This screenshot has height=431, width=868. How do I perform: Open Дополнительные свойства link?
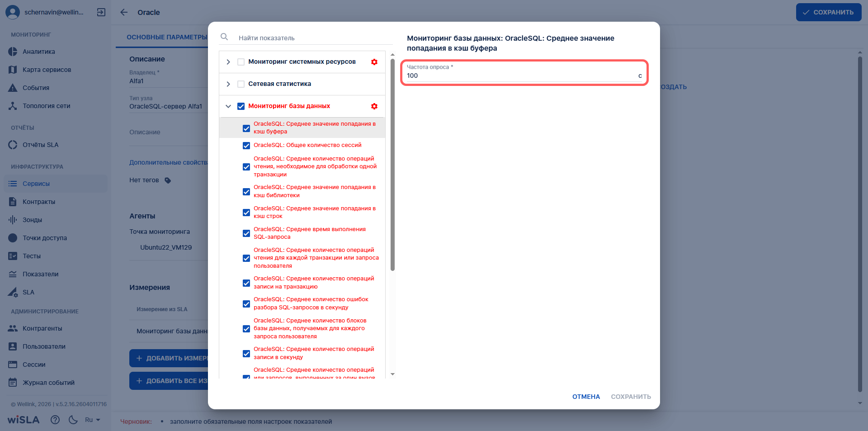[x=169, y=162]
